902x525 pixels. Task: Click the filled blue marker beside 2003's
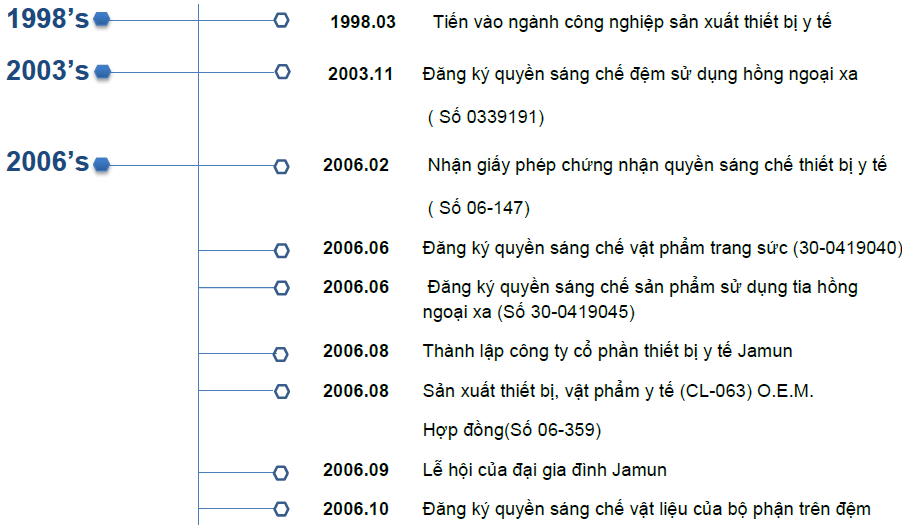[x=101, y=72]
